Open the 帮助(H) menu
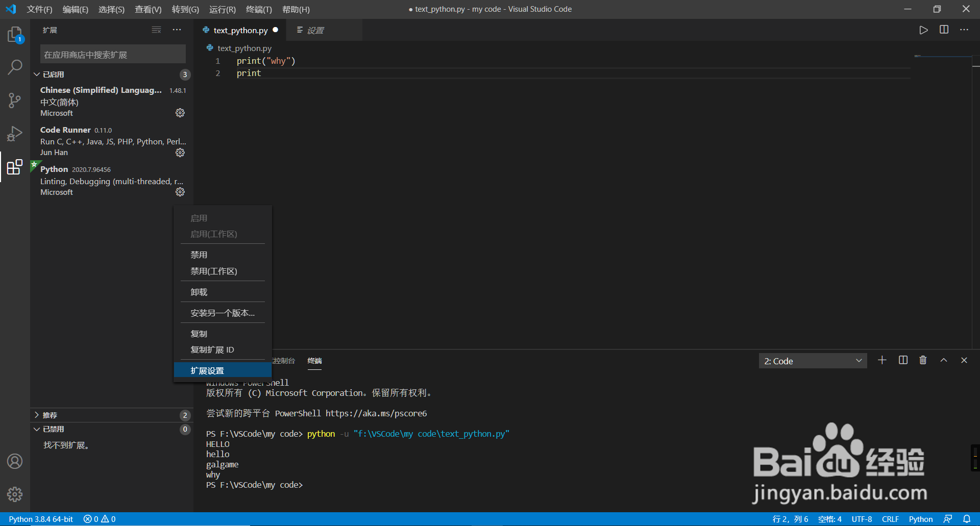Screen dimensions: 980x526 click(296, 9)
